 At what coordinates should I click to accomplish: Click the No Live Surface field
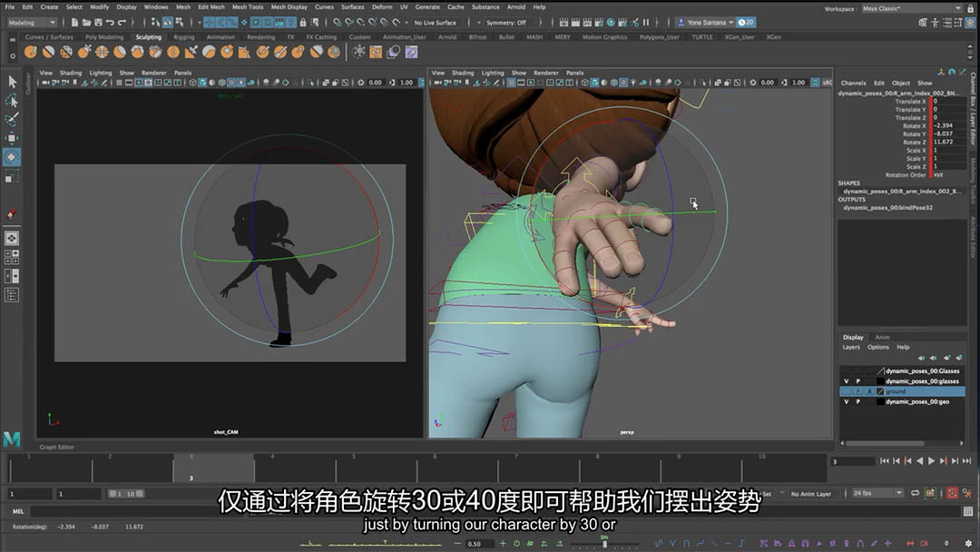435,23
